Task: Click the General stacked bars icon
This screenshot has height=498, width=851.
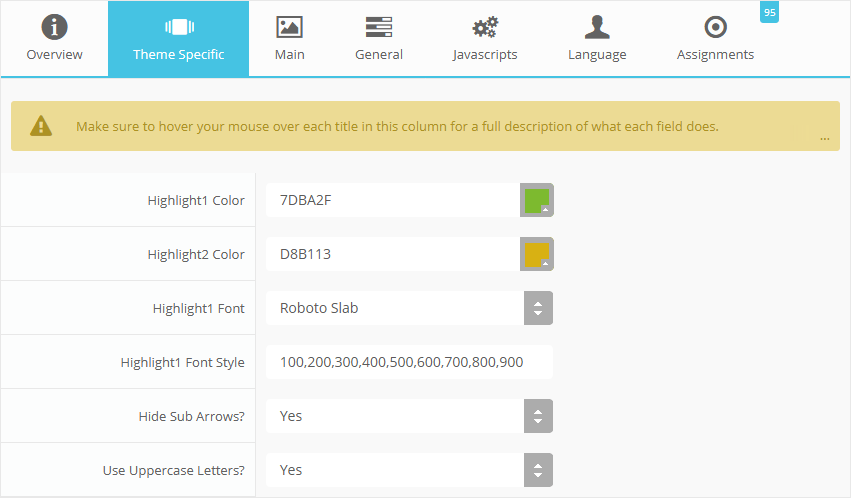Action: pyautogui.click(x=379, y=27)
